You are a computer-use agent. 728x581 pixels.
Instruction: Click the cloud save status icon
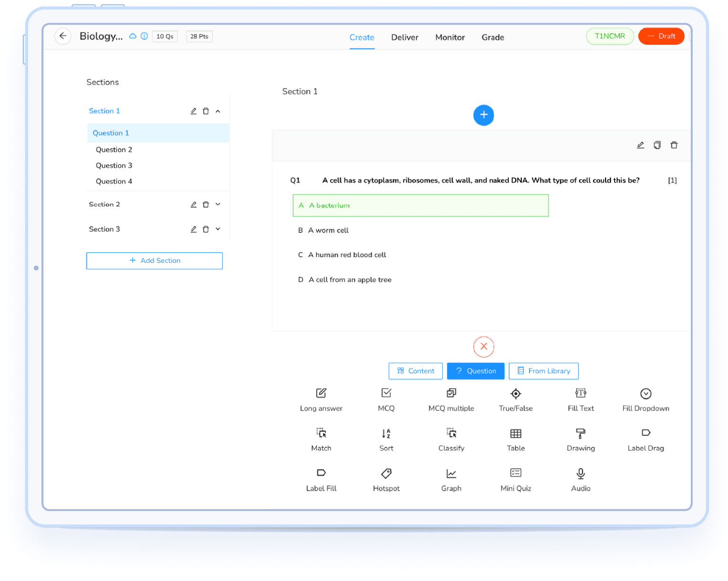(133, 36)
